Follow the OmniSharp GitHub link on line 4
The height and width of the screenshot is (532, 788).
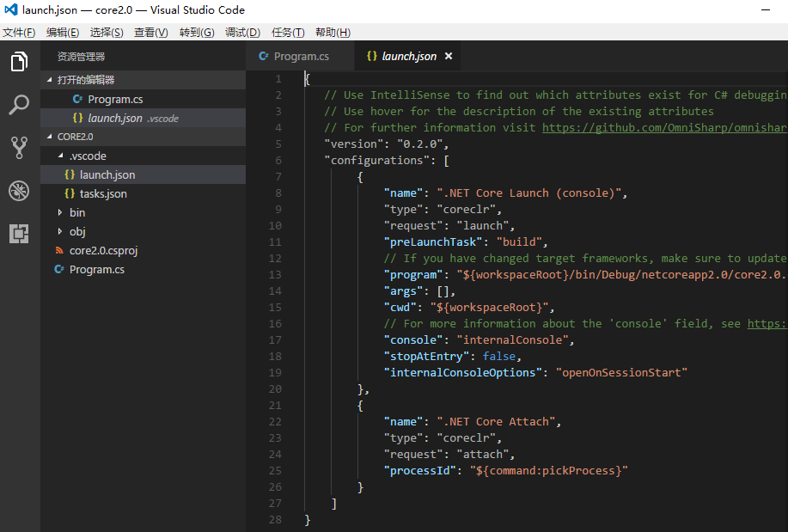click(x=664, y=128)
